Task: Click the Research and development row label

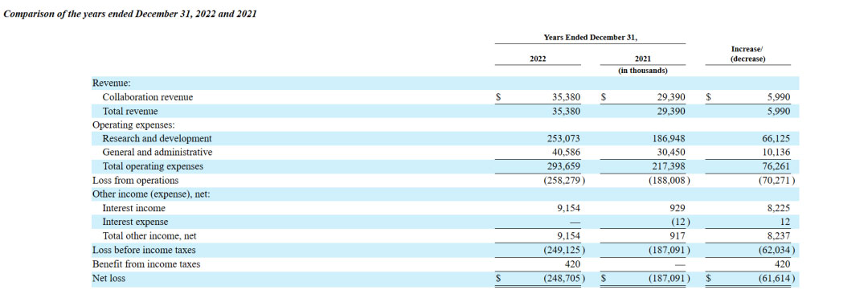Action: (158, 139)
